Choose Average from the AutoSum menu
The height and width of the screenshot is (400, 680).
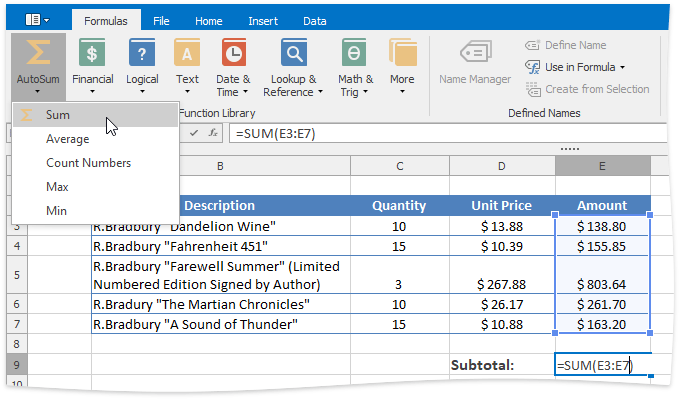point(67,139)
